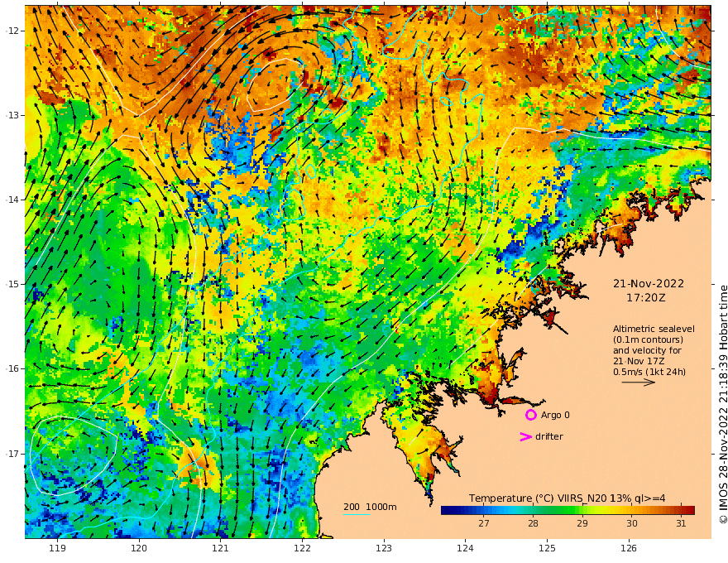The width and height of the screenshot is (728, 563).
Task: Click the '21 Nov 17Z' caption line
Action: 639,361
